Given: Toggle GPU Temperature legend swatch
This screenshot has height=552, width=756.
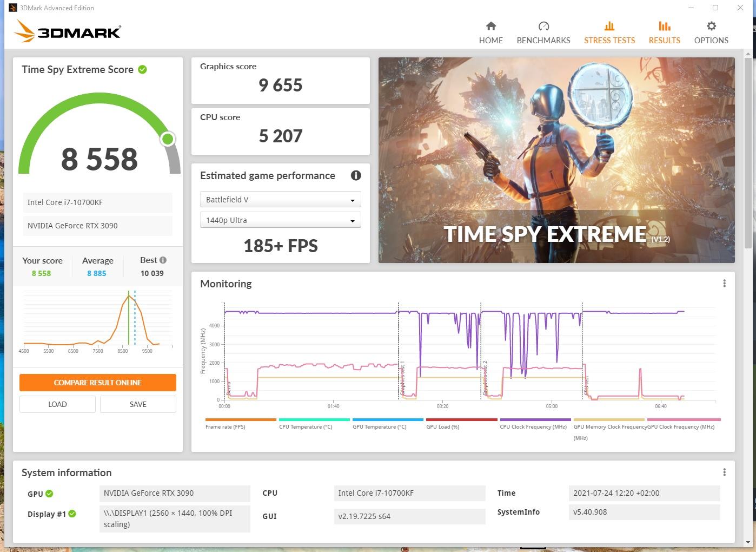Looking at the screenshot, I should (x=388, y=419).
